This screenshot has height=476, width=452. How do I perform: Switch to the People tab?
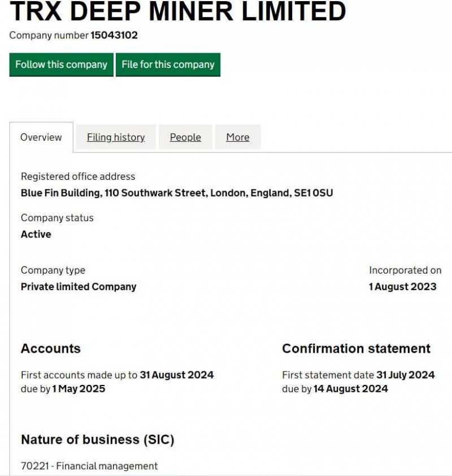tap(185, 137)
